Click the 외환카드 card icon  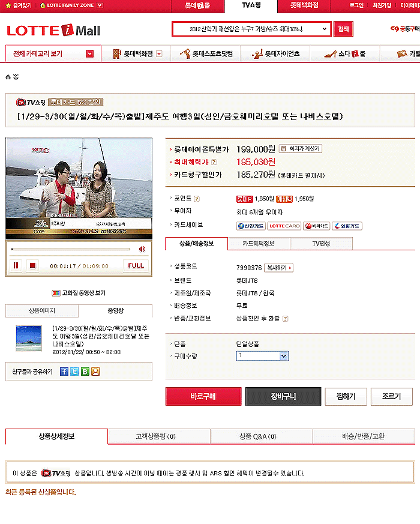click(x=347, y=226)
